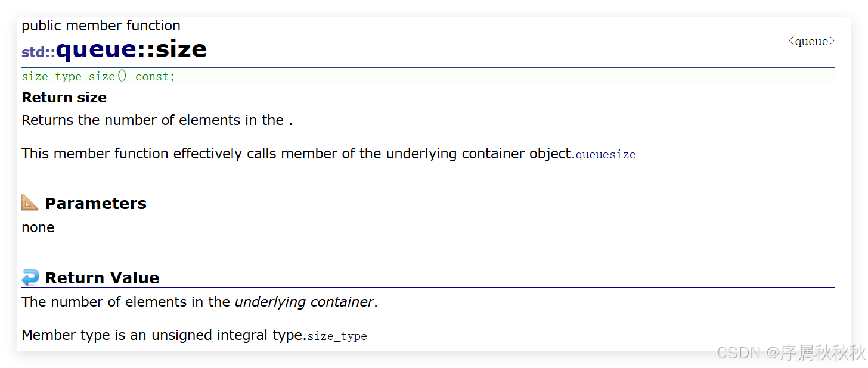
Task: Click the 'none' parameters text
Action: 38,227
